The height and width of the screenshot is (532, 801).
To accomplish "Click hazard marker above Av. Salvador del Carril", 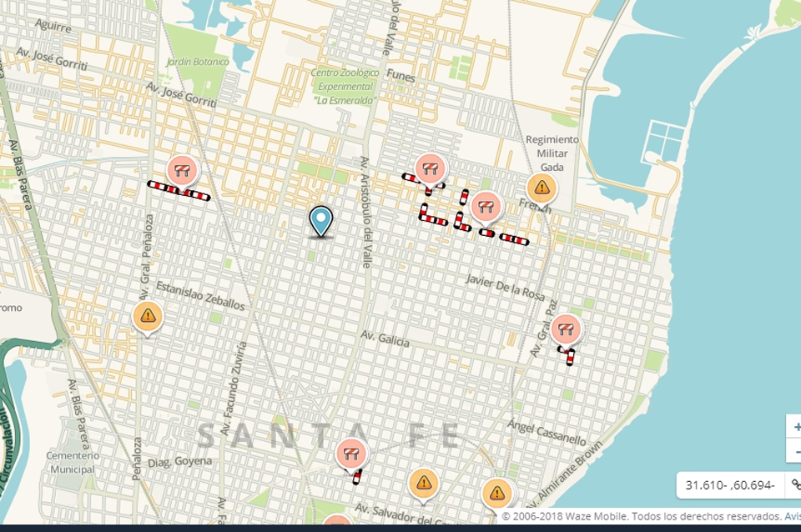I will point(423,483).
